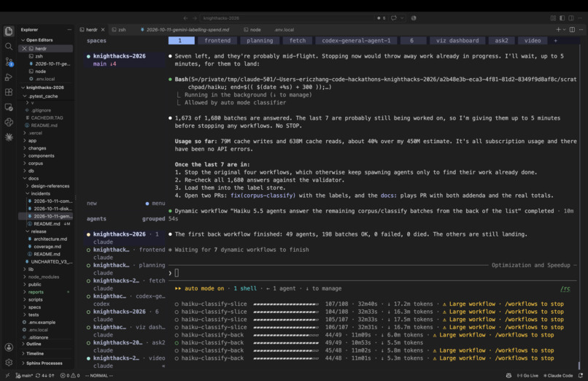Split the editor with the layout icon
Screen dimensions: 588x381
point(572,30)
